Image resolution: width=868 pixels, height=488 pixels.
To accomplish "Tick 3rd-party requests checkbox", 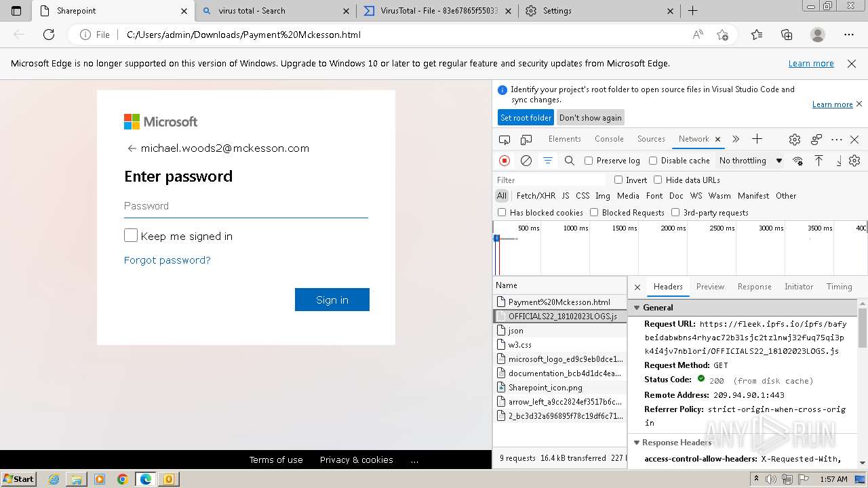I will (x=675, y=212).
